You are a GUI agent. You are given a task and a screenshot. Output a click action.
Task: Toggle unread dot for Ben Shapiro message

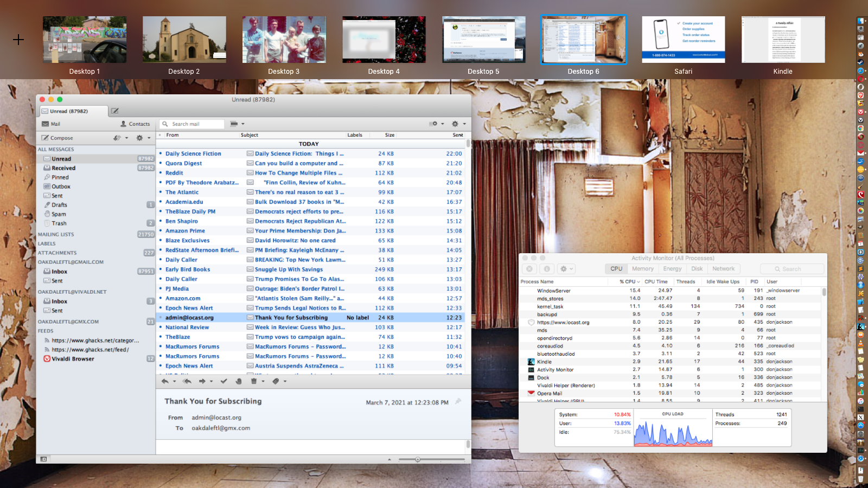coord(161,221)
